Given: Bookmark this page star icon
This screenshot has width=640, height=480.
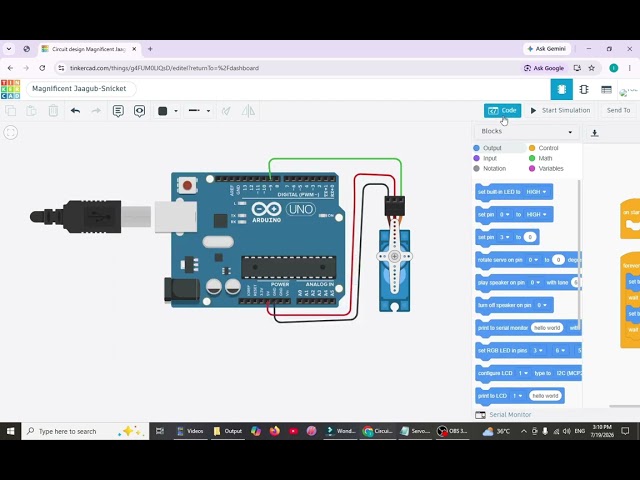Looking at the screenshot, I should 591,68.
